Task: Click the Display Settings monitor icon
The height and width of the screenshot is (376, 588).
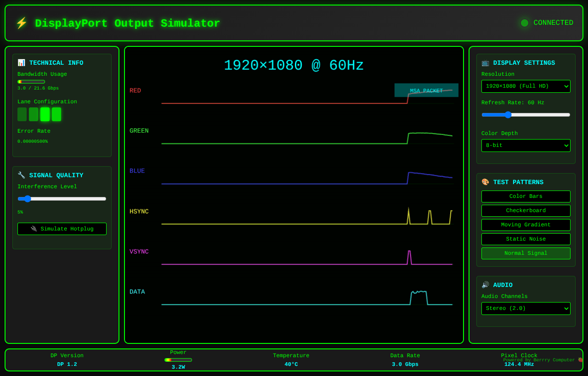Action: [485, 62]
